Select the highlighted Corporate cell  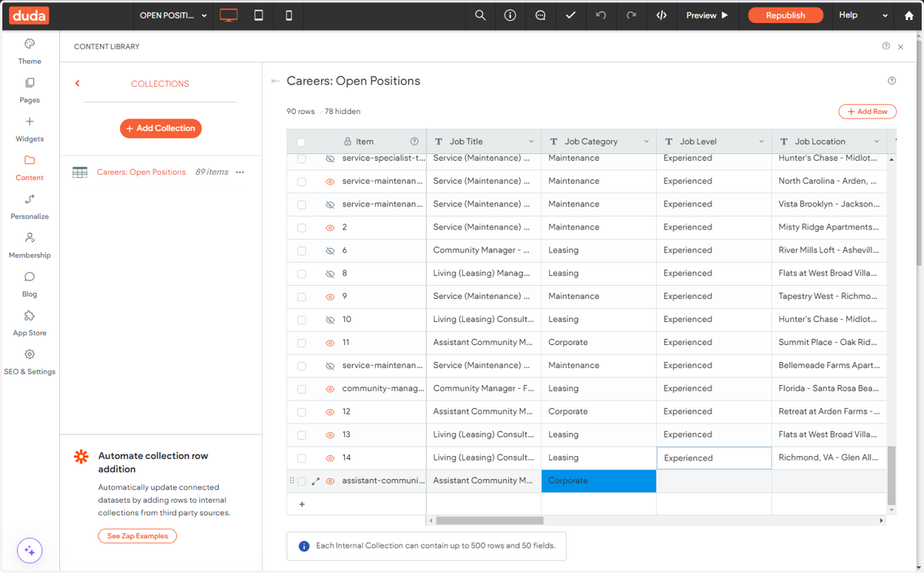tap(598, 481)
